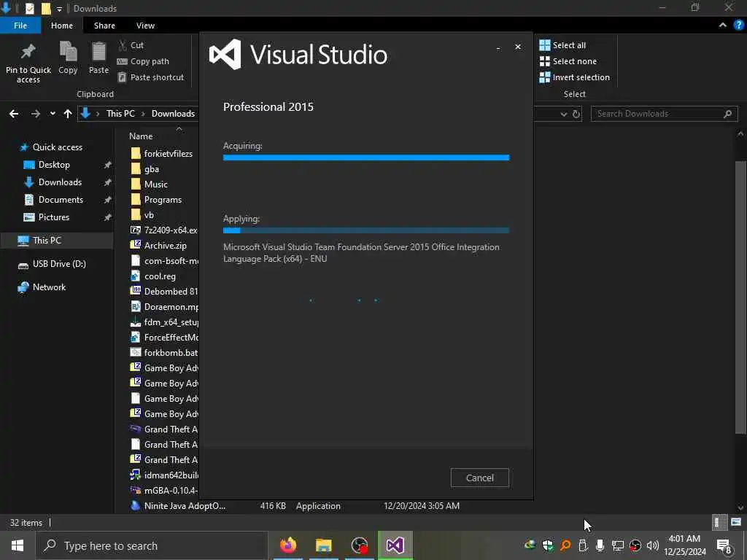
Task: Click the Paste ribbon icon
Action: [x=98, y=58]
